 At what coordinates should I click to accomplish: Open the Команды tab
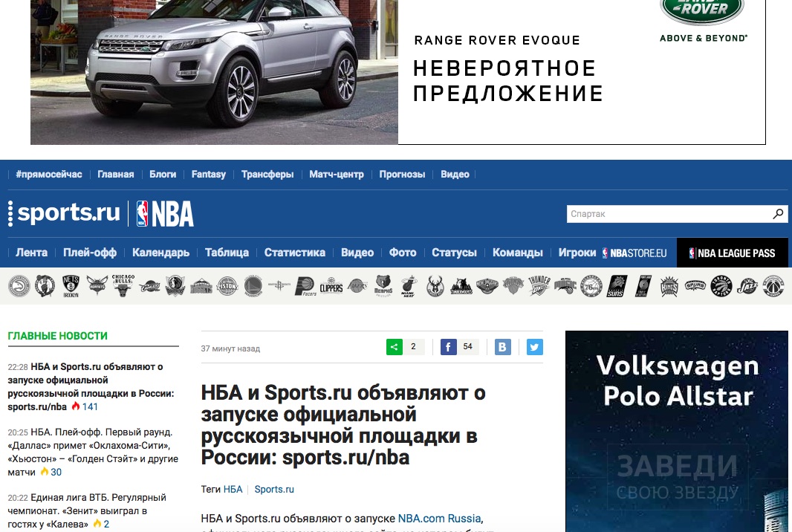518,253
